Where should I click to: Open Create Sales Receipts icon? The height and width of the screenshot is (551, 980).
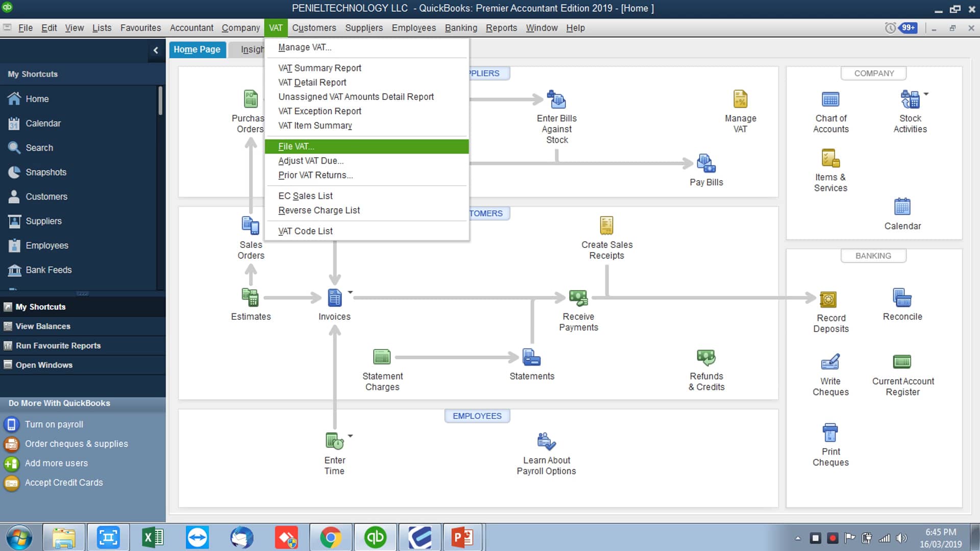pyautogui.click(x=606, y=226)
